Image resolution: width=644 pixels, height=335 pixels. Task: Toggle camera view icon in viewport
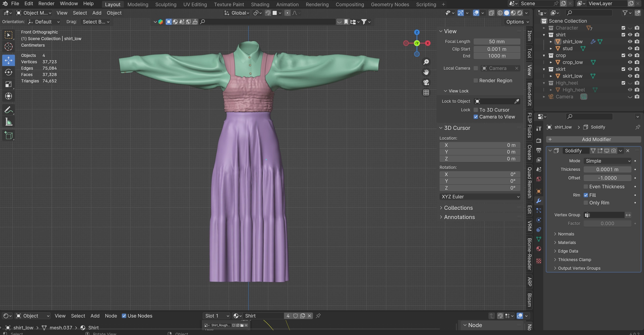(426, 82)
